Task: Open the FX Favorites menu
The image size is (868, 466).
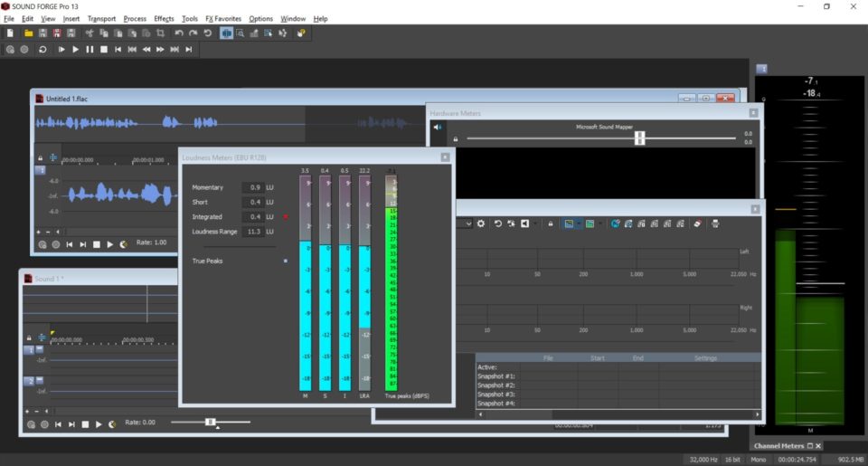Action: pyautogui.click(x=223, y=19)
